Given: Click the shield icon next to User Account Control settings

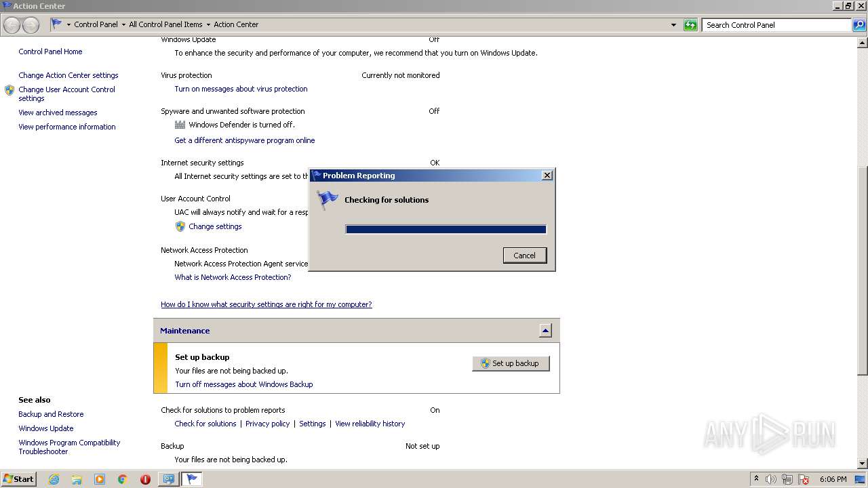Looking at the screenshot, I should [x=9, y=89].
